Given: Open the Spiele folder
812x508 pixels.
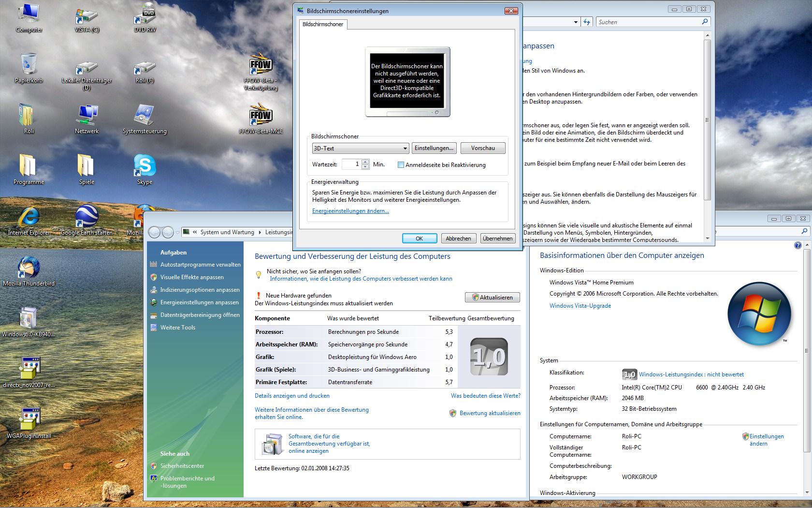Looking at the screenshot, I should coord(87,170).
